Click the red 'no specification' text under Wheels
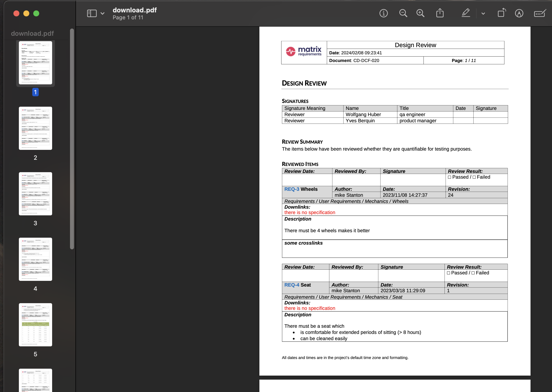 (x=310, y=212)
